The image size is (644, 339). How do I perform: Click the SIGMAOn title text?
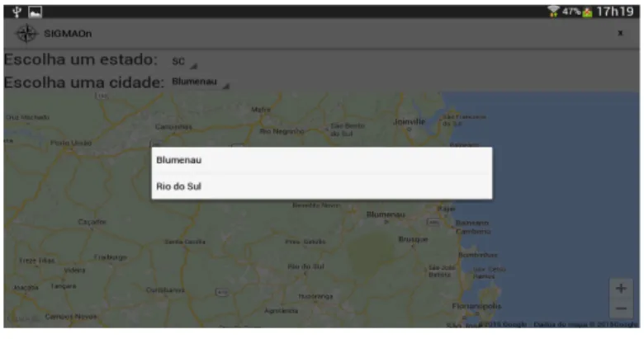[68, 34]
